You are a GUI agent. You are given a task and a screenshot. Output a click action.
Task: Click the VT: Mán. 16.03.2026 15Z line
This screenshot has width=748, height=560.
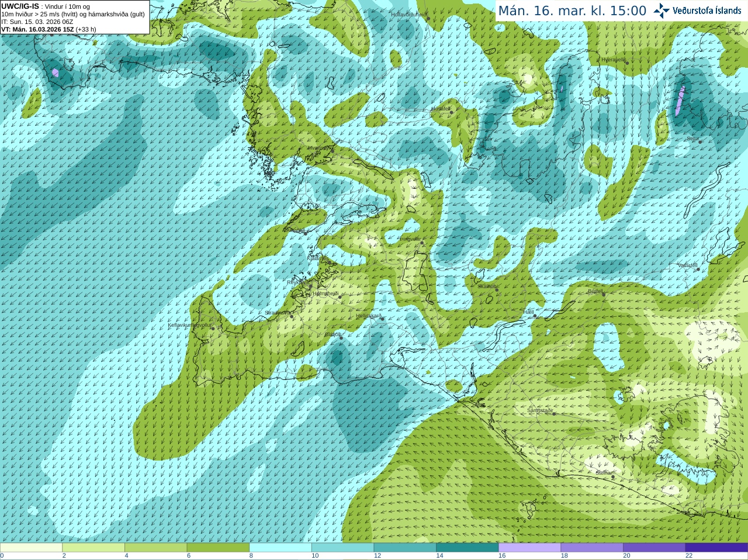pos(37,29)
